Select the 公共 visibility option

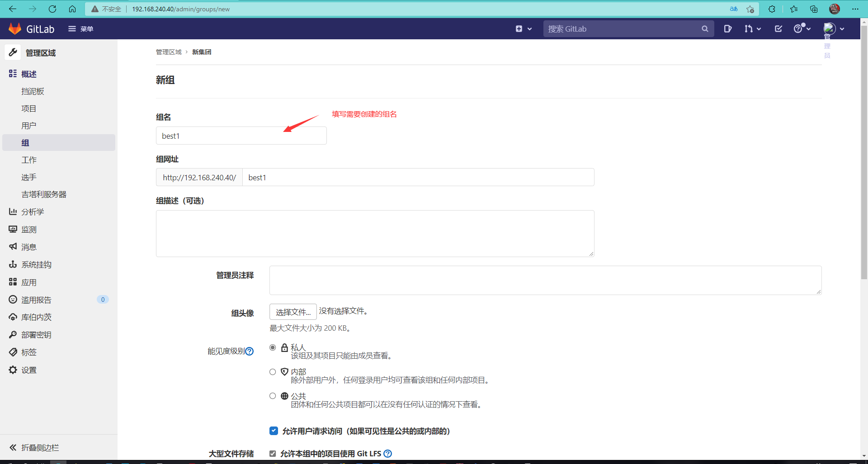click(x=273, y=396)
